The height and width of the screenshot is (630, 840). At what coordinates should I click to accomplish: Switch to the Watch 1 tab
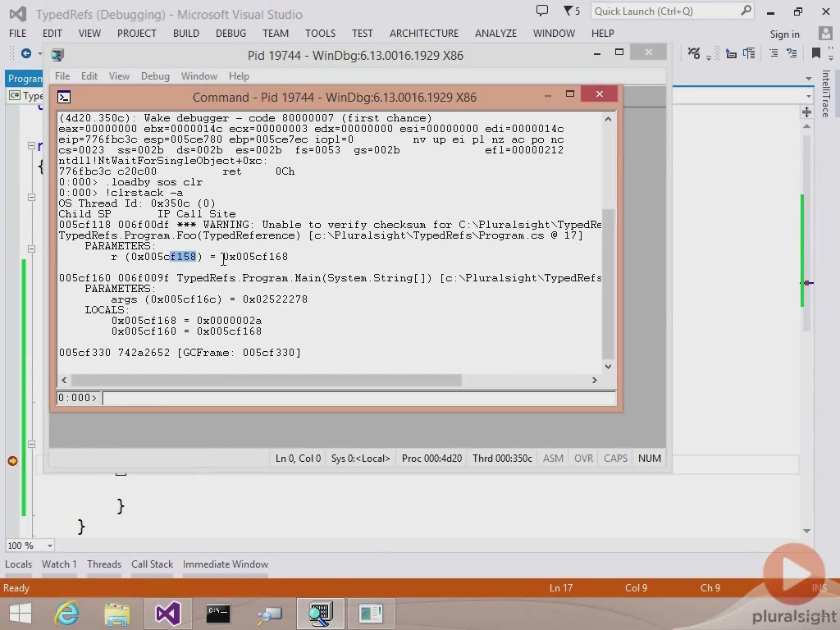59,564
